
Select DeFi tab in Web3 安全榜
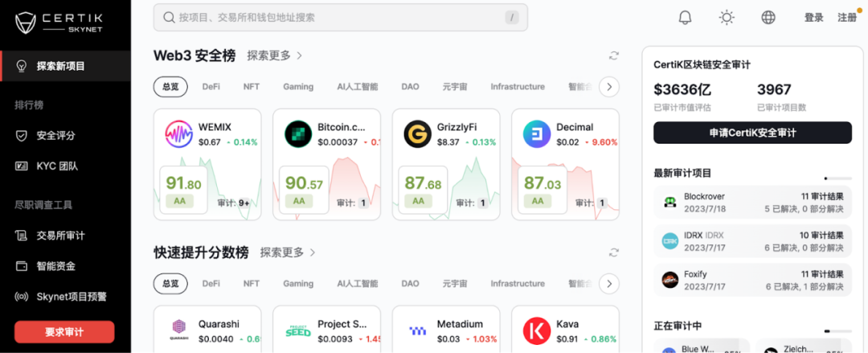211,87
